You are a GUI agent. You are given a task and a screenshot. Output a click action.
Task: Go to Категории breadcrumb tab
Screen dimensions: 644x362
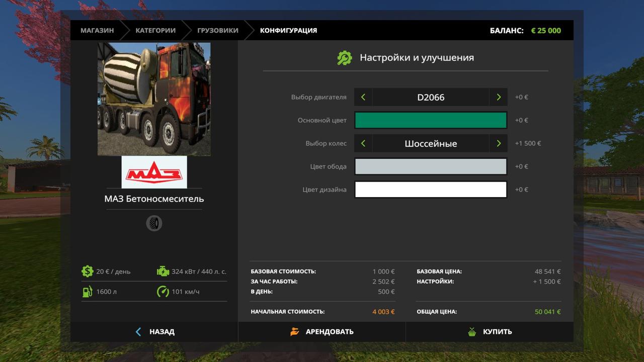(x=155, y=30)
